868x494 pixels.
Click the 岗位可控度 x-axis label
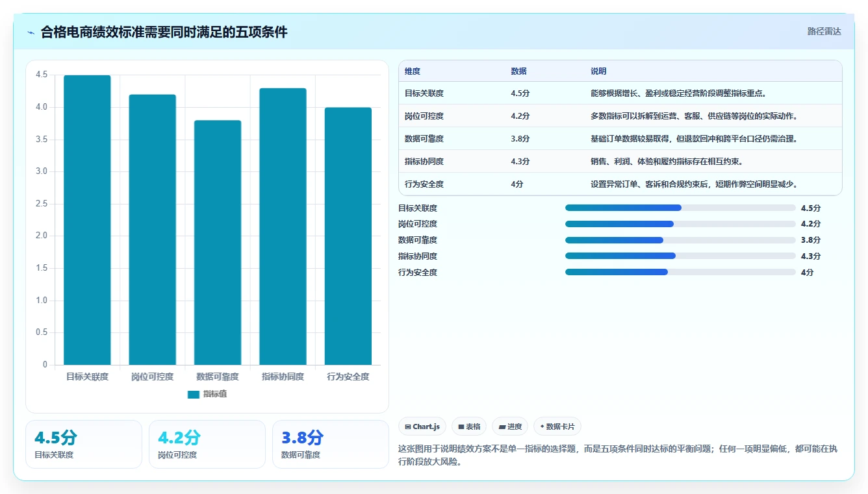(x=153, y=377)
